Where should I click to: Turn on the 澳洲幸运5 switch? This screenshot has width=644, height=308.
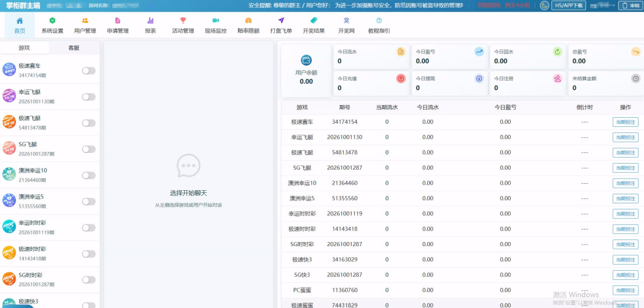pos(89,202)
